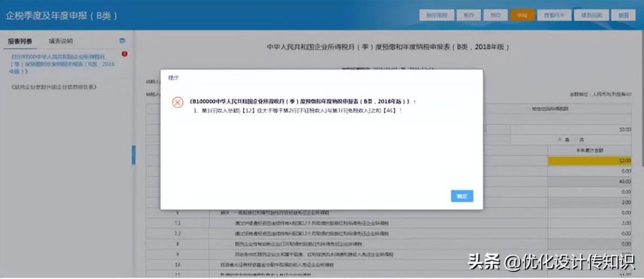Click the red error badge beside B100000 report
The height and width of the screenshot is (279, 644).
click(125, 54)
